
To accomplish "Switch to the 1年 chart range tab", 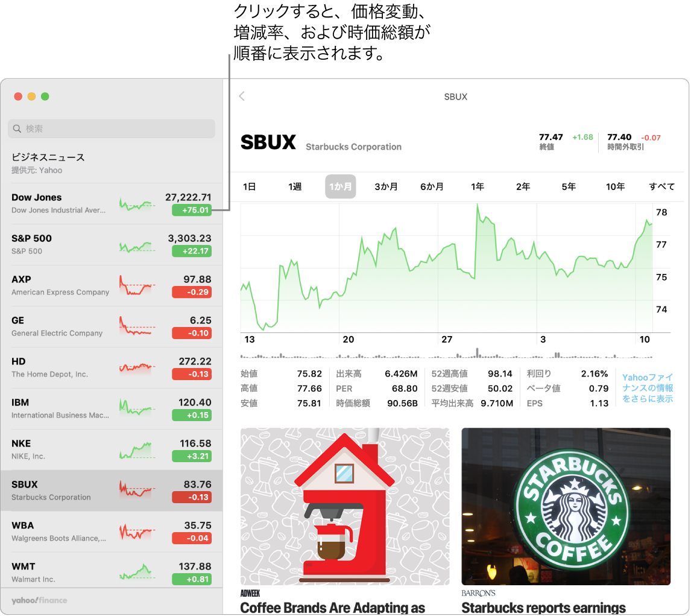I will (478, 186).
